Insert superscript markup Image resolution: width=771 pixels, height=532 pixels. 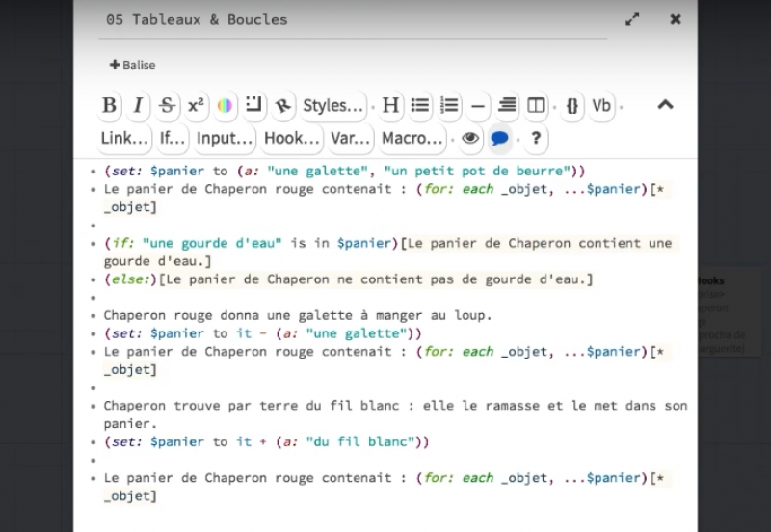pos(196,106)
